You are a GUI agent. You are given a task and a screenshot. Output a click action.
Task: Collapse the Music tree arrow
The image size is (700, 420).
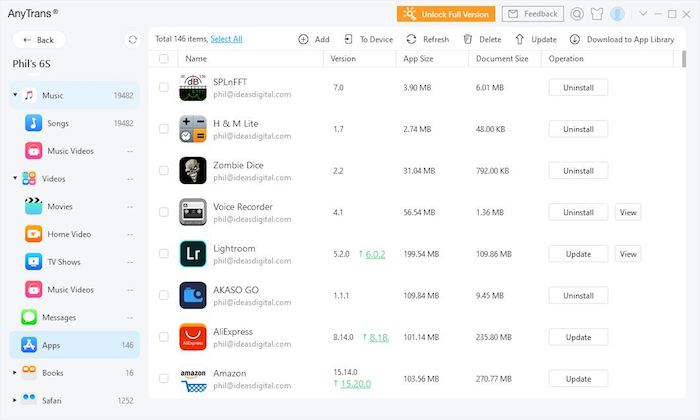coord(15,95)
